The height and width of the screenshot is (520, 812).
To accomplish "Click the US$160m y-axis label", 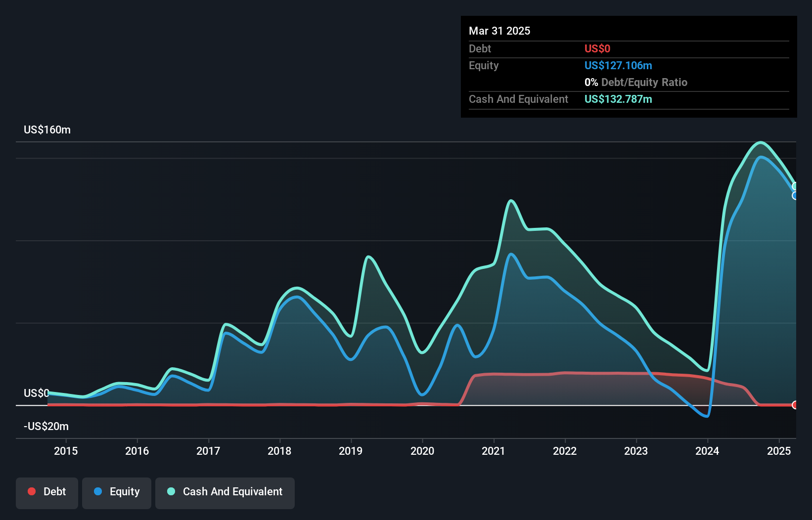I will [47, 130].
